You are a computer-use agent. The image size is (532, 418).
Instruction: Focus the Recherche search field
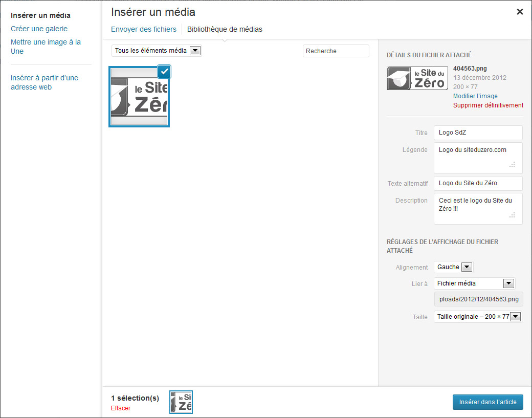point(336,51)
